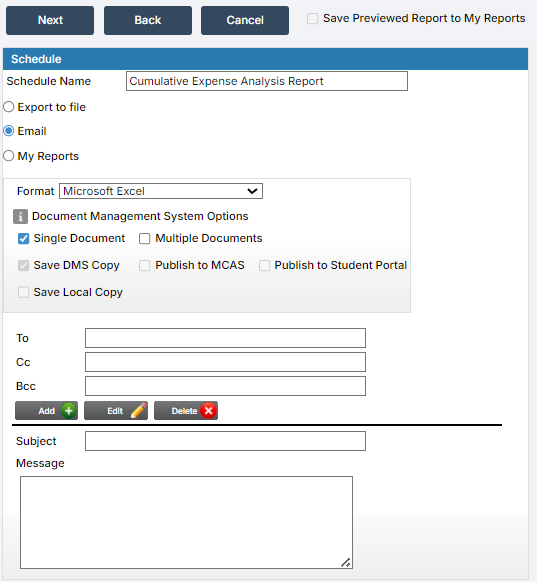Uncheck the Single Document checkbox
Screen dimensions: 537x582
(23, 239)
